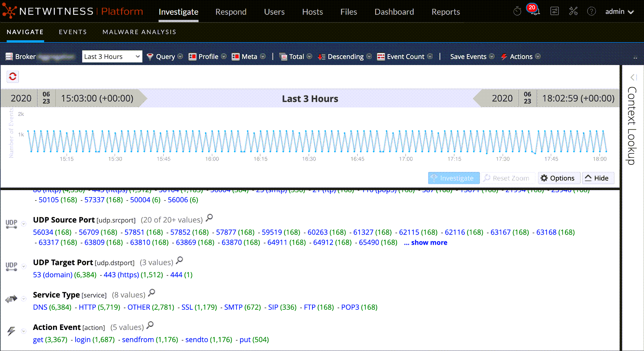Switch to the Events tab
Viewport: 644px width, 351px height.
[73, 32]
